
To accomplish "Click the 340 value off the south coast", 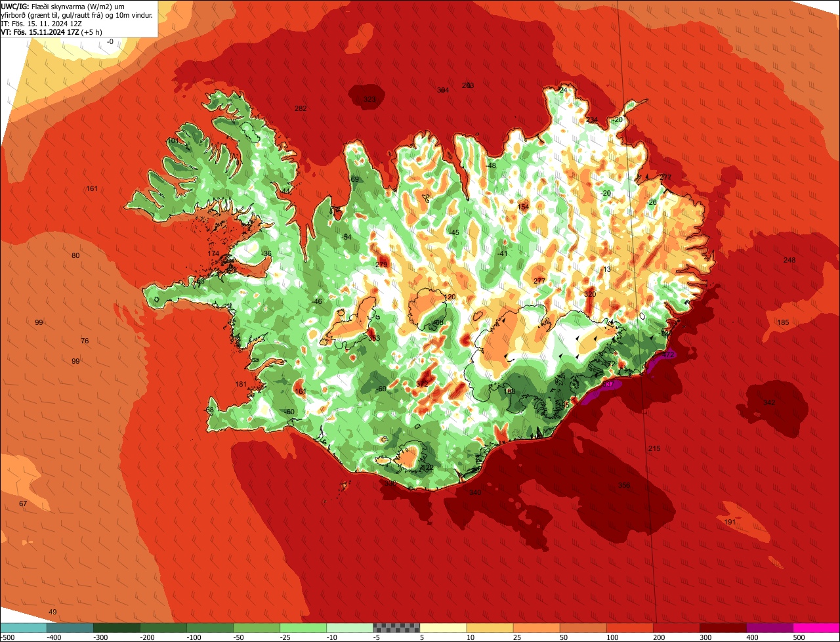I will 475,492.
